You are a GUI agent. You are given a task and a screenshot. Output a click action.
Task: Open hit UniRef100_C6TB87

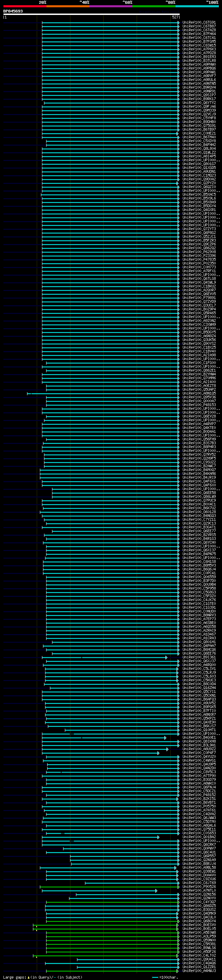pyautogui.click(x=199, y=26)
